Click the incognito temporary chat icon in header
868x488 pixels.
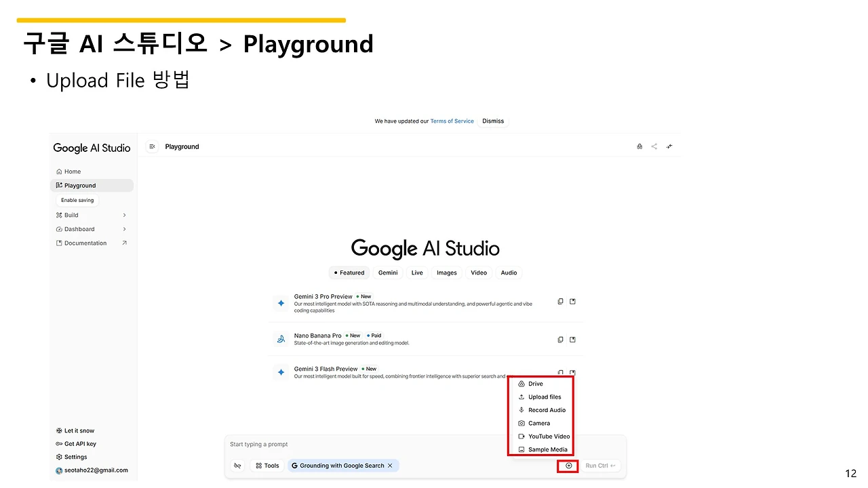tap(639, 146)
